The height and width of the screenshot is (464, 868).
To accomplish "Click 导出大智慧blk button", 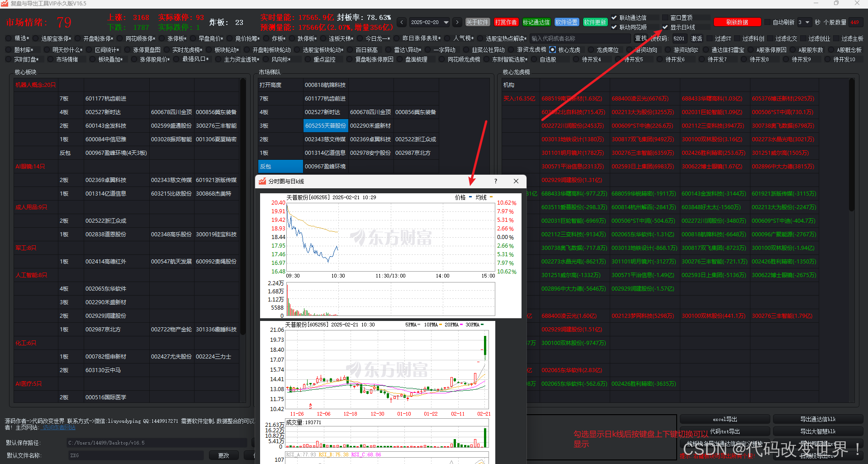I will 818,431.
